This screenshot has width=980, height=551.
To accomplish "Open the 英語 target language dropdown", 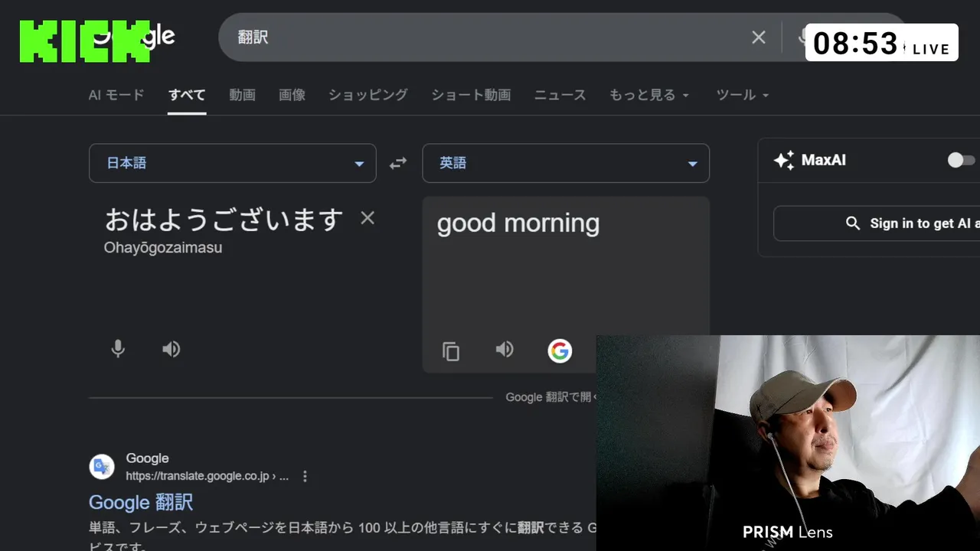I will 566,163.
